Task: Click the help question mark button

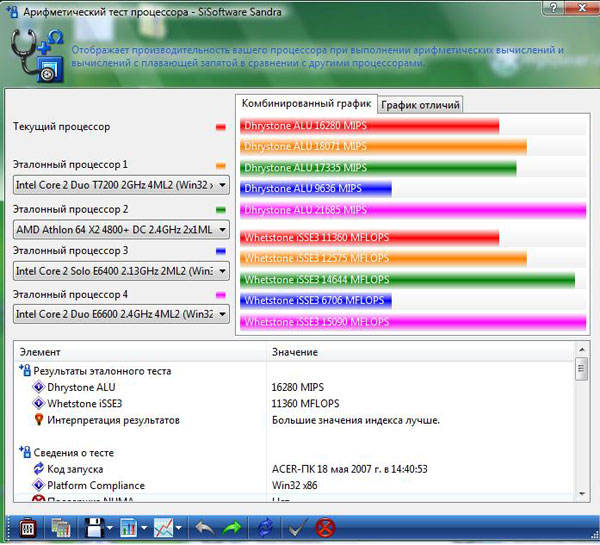Action: 553,7
